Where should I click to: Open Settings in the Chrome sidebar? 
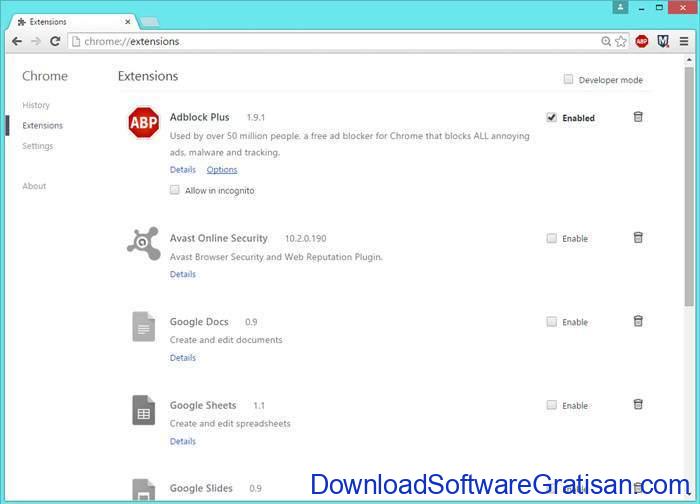[x=38, y=146]
